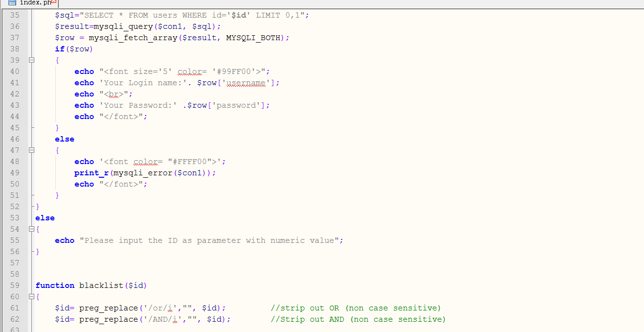Collapse the blacklist function body at line 60
The height and width of the screenshot is (332, 644).
click(32, 297)
